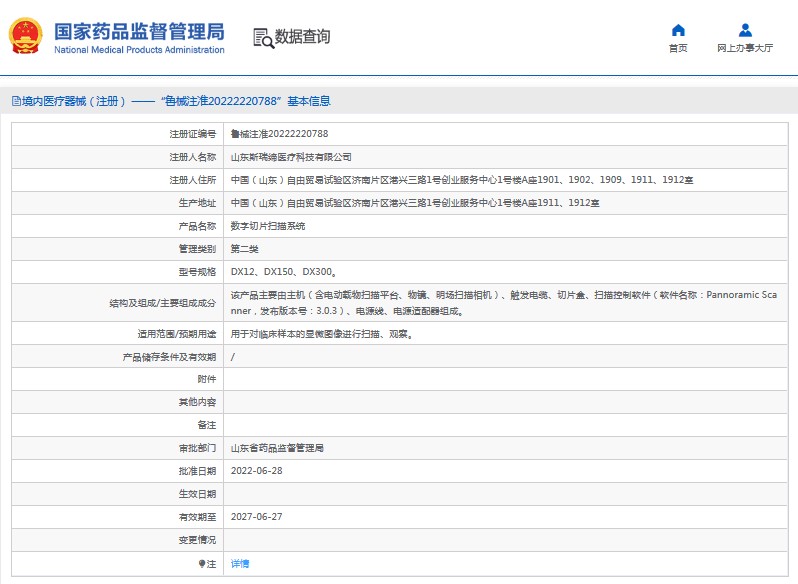The height and width of the screenshot is (584, 798).
Task: Click the National Medical Products Administration English text
Action: (139, 50)
